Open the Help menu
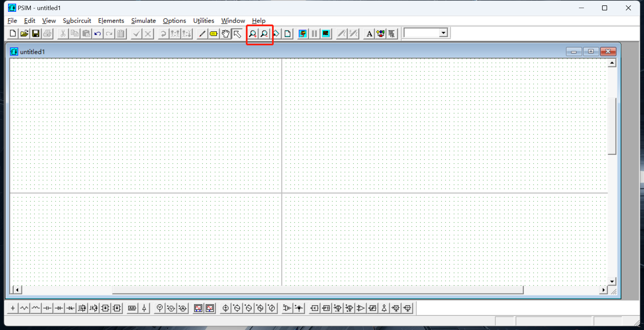Image resolution: width=644 pixels, height=330 pixels. click(x=259, y=21)
